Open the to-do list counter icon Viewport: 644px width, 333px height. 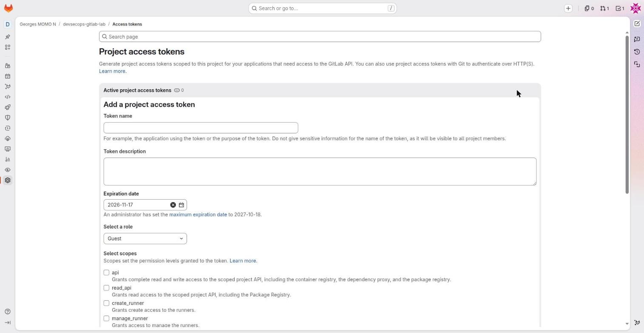(620, 8)
